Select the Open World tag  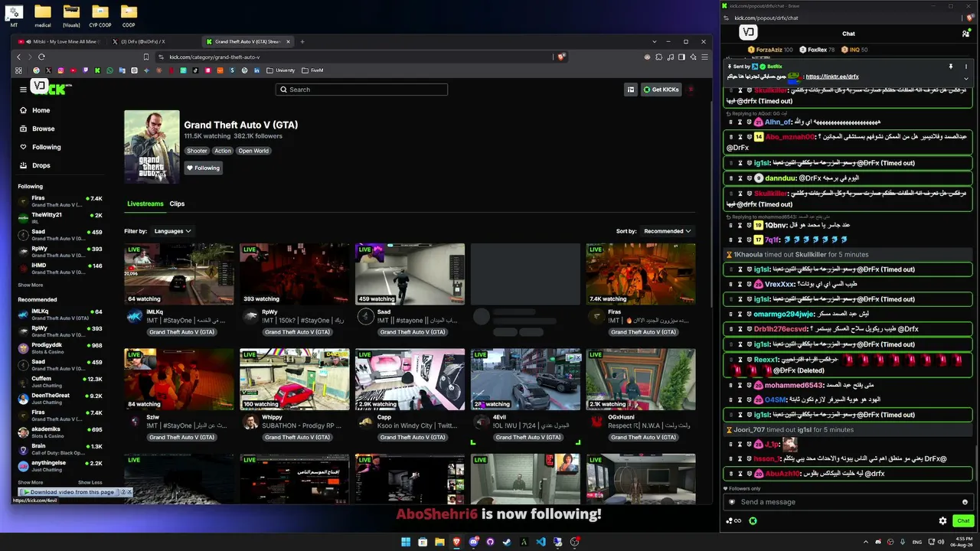coord(253,151)
